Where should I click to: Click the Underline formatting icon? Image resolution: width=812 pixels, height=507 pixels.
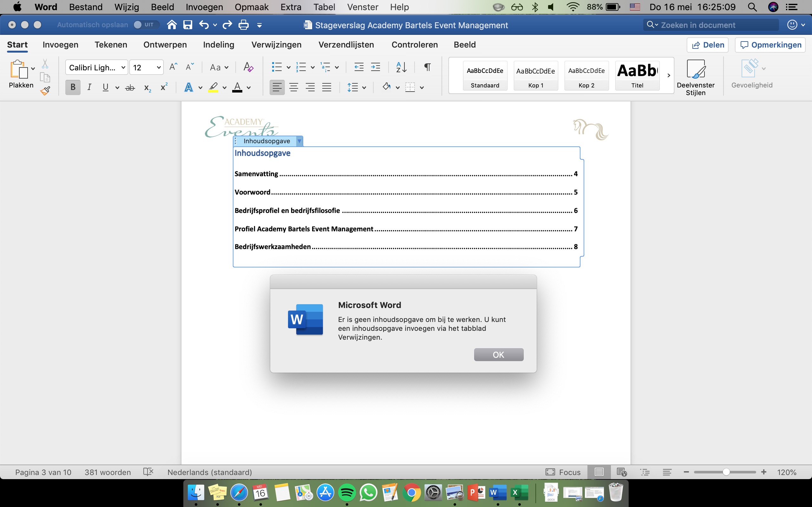tap(104, 87)
